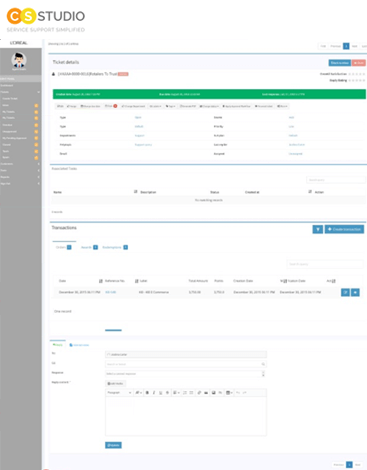Click the Create transaction button
Image resolution: width=367 pixels, height=470 pixels.
344,229
